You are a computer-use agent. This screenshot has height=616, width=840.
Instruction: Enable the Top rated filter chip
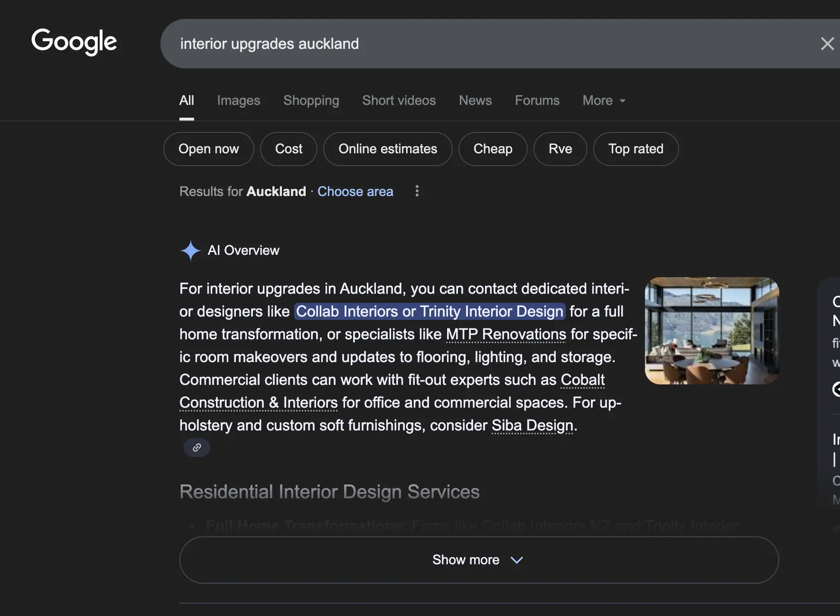pos(635,149)
